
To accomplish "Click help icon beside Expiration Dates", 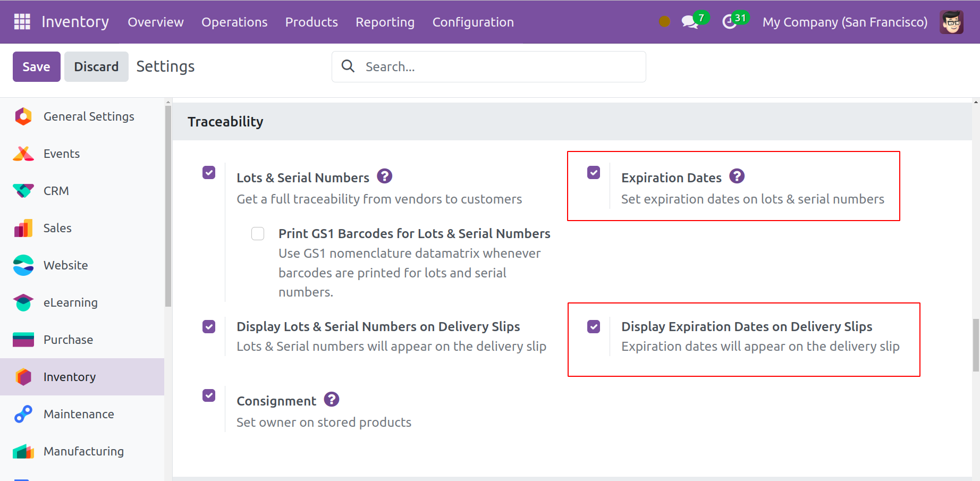I will point(737,176).
